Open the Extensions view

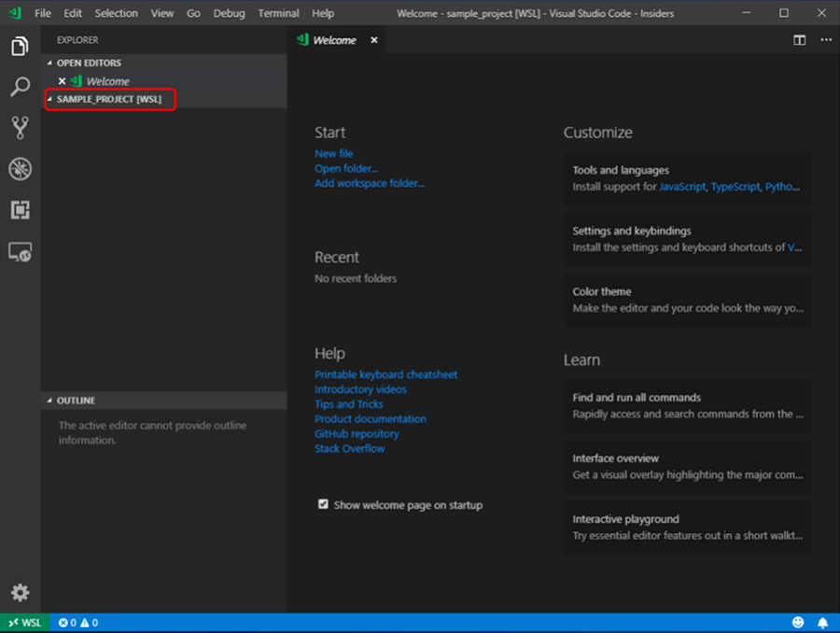coord(20,210)
